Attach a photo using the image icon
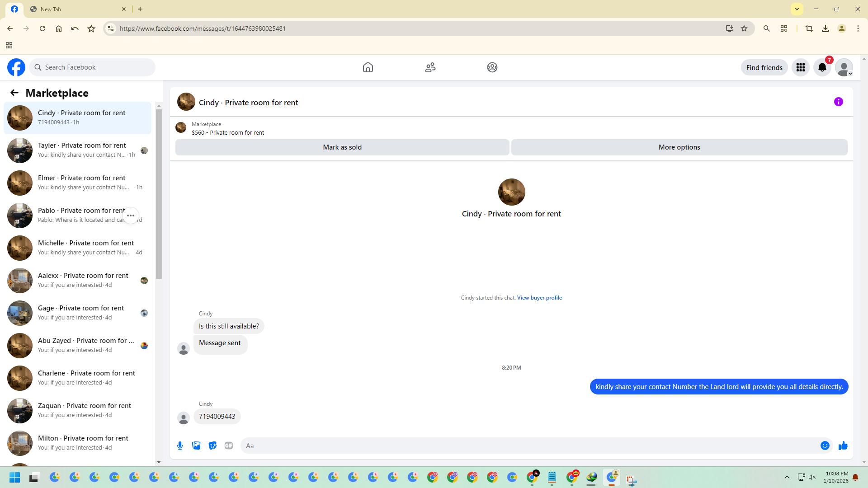Screen dimensions: 868x488 point(196,446)
